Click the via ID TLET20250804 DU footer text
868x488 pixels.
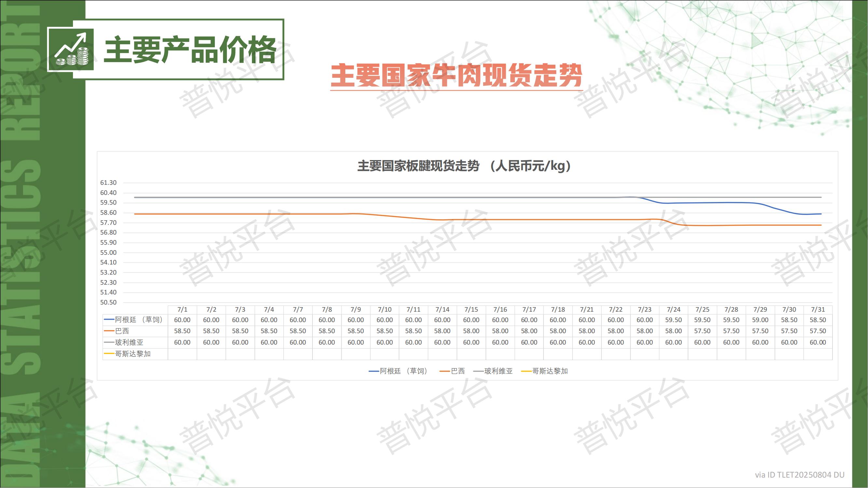(x=799, y=475)
